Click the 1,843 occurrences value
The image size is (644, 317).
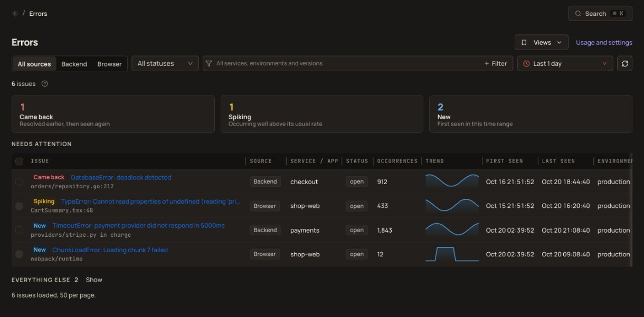[x=385, y=230]
